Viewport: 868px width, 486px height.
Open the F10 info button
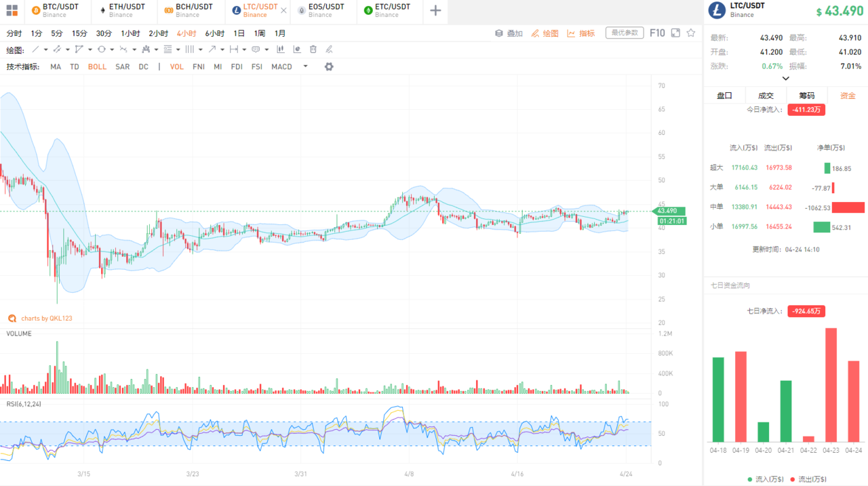tap(657, 33)
